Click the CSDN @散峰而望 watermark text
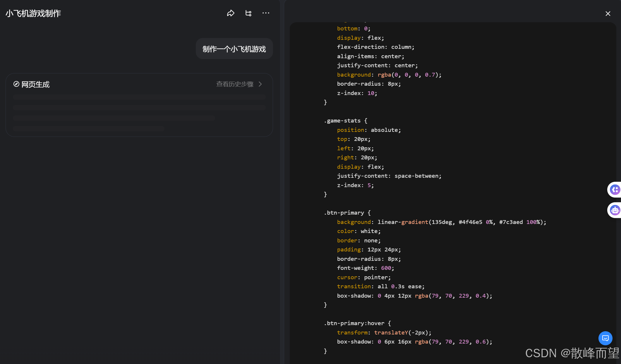621x364 pixels. (x=572, y=353)
